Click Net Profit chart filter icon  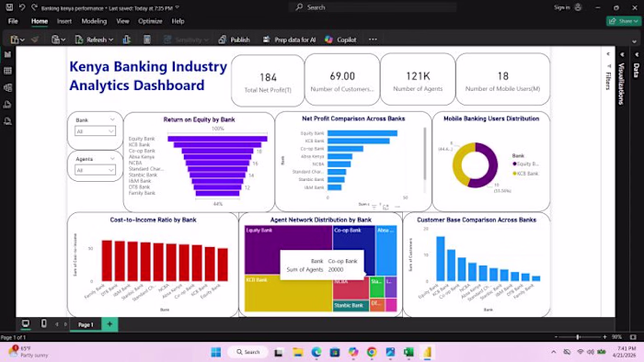[x=374, y=207]
